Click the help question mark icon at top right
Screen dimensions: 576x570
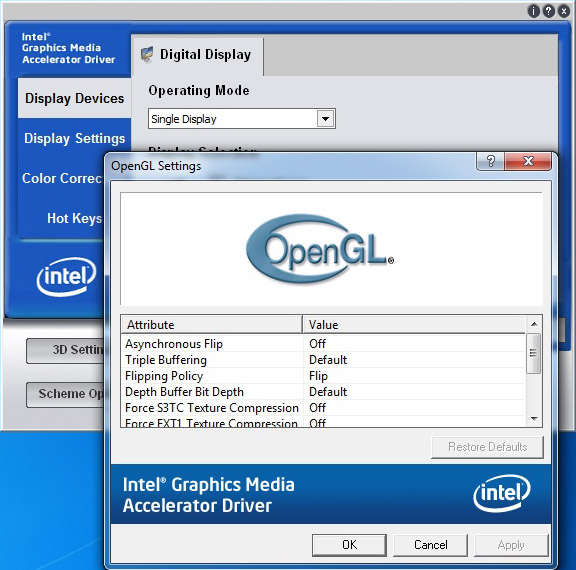point(548,11)
